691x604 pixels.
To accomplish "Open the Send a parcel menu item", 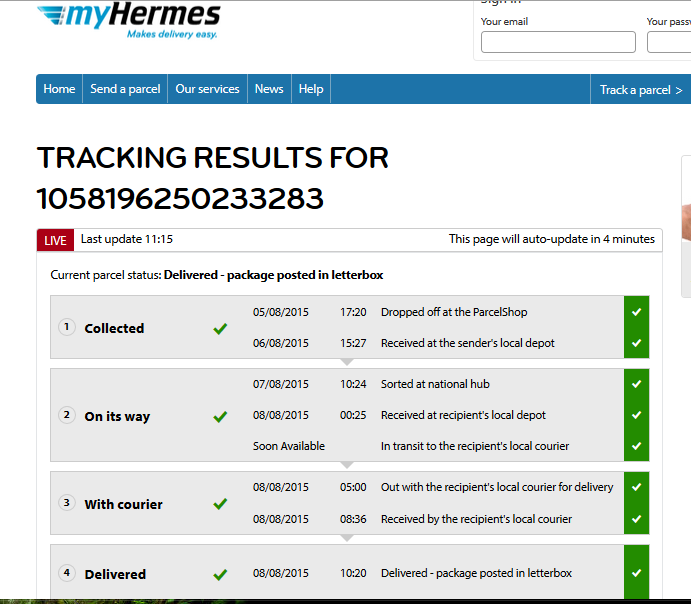I will (125, 89).
